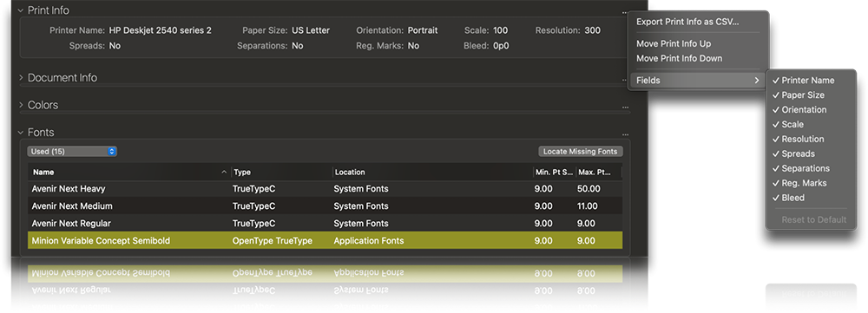Click the Bleed value 0p0
868x313 pixels.
point(501,46)
